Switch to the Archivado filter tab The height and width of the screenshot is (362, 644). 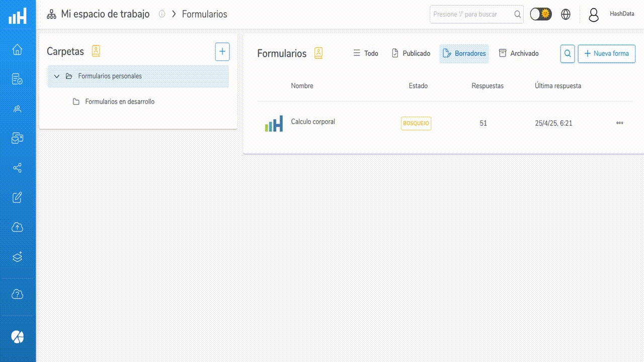click(519, 53)
